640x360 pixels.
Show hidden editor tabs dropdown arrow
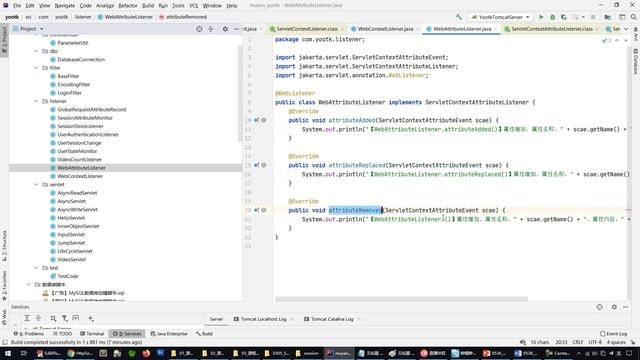point(626,29)
